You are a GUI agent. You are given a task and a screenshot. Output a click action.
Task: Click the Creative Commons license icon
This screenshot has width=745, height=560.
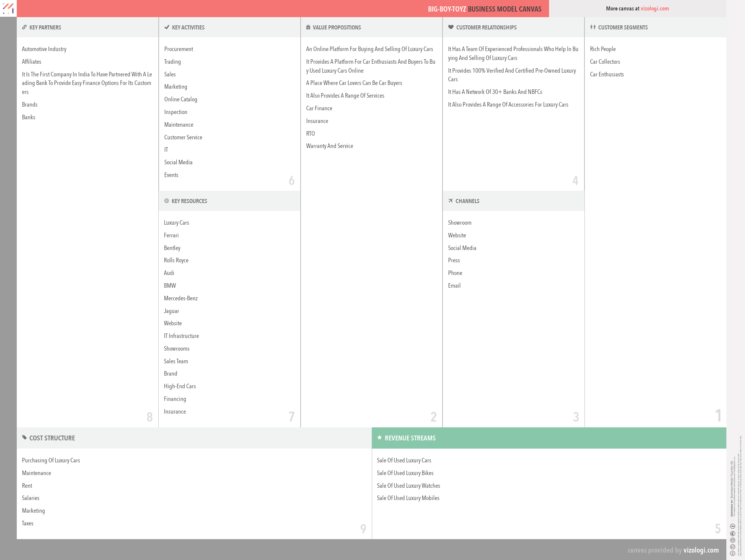[x=732, y=553]
